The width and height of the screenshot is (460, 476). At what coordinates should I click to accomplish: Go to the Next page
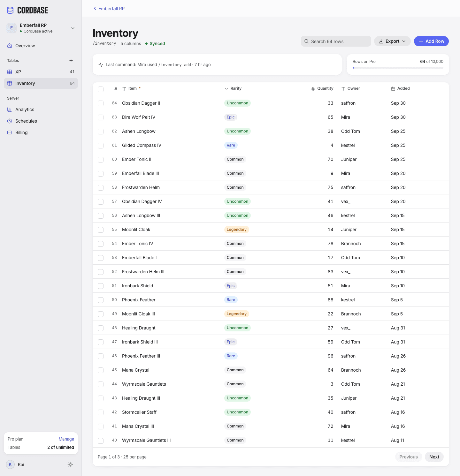[434, 457]
